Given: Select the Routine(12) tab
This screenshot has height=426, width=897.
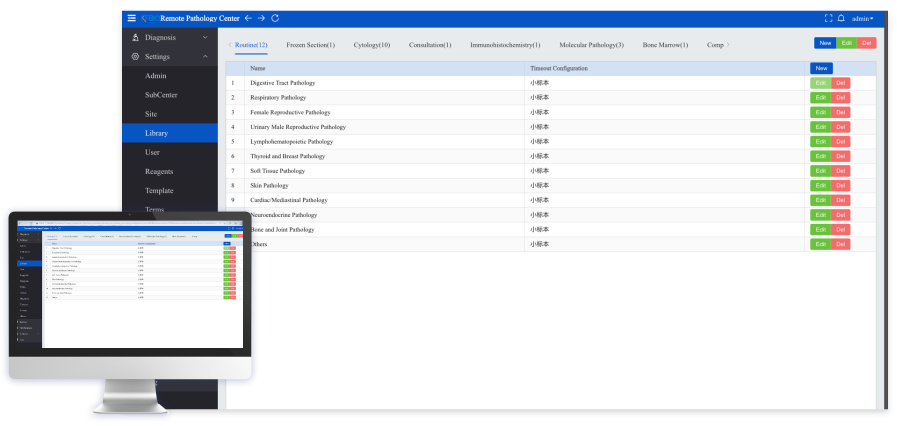Looking at the screenshot, I should pyautogui.click(x=251, y=45).
